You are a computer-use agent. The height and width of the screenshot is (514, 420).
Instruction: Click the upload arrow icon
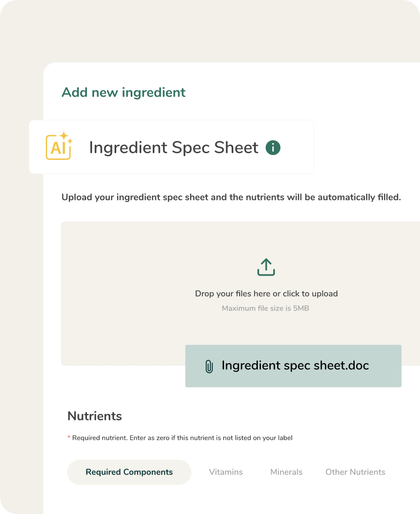click(266, 267)
